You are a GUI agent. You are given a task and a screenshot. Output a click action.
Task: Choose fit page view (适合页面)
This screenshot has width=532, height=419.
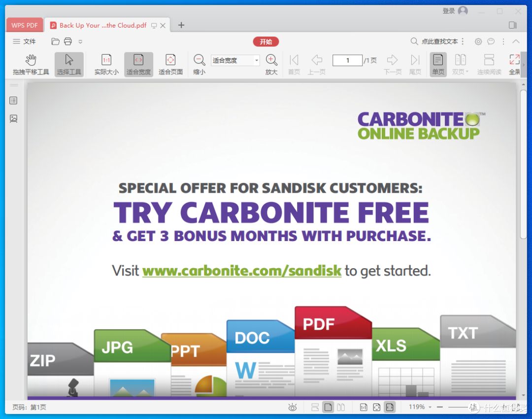pyautogui.click(x=170, y=65)
